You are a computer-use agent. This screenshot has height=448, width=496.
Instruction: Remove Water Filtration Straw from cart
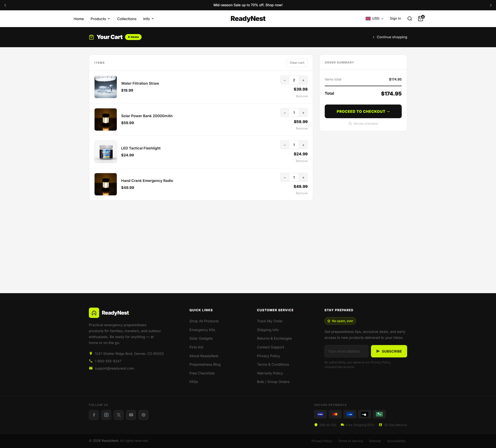[301, 96]
